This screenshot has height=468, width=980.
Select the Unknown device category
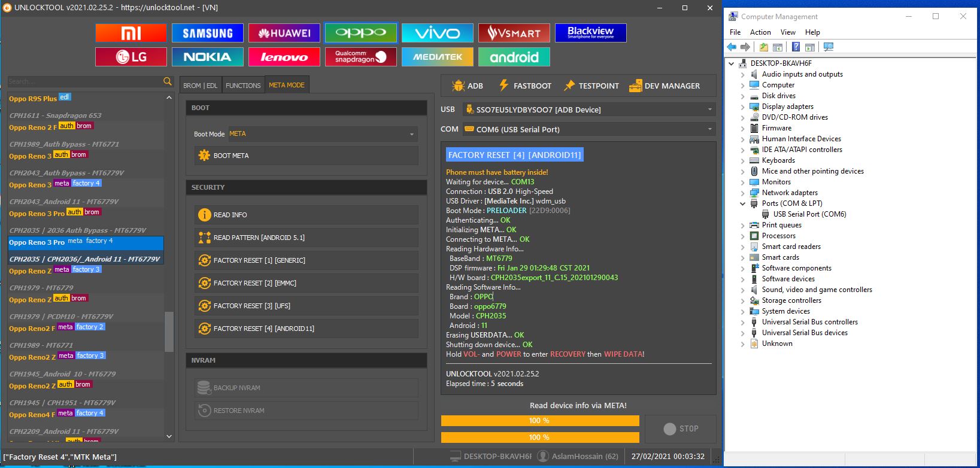pyautogui.click(x=777, y=344)
